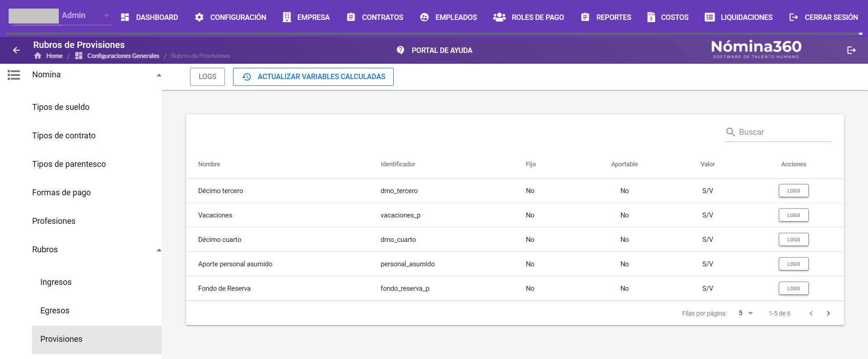Click the history icon in Actualizar button

247,77
